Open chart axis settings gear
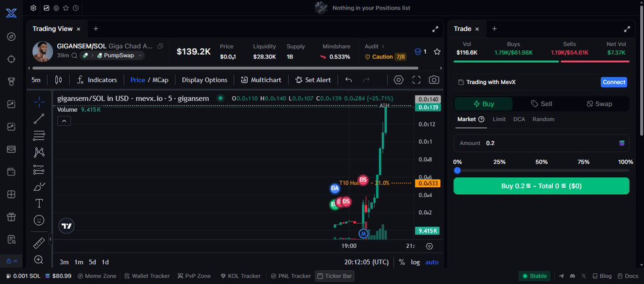The height and width of the screenshot is (284, 644). (430, 246)
